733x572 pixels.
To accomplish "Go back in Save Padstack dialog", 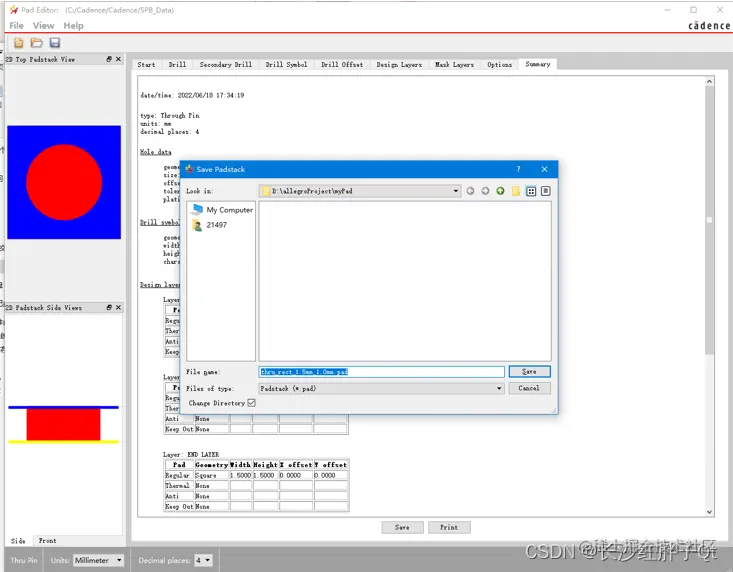I will (x=470, y=191).
